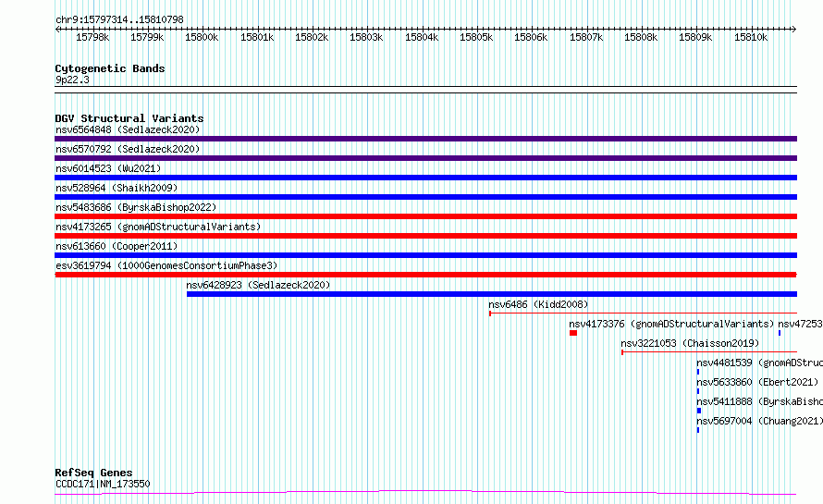Click the nsv4173376 (gnomADStructuralVariants) label
Image resolution: width=823 pixels, height=504 pixels.
[x=671, y=324]
